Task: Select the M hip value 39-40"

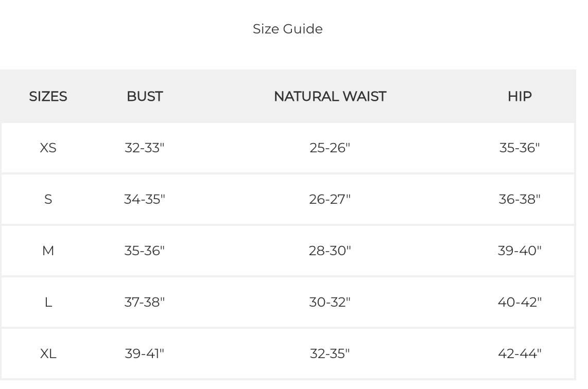Action: point(520,251)
